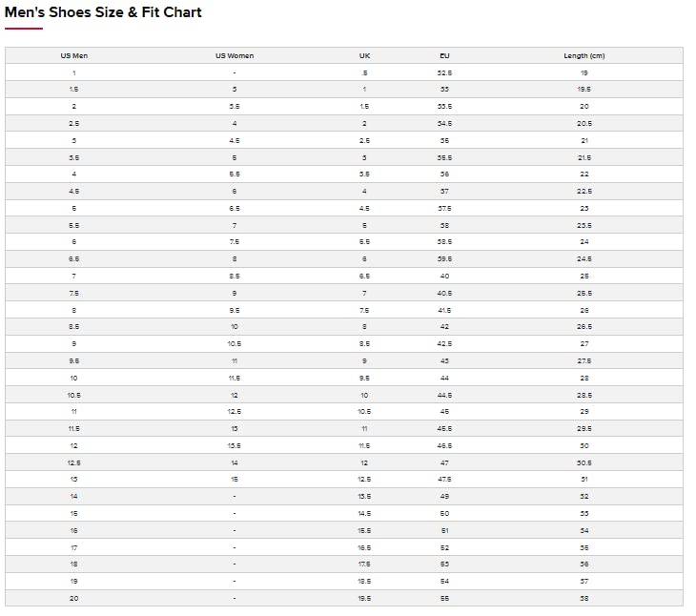Select the EU 32.5 cell
This screenshot has height=616, width=696.
point(444,72)
